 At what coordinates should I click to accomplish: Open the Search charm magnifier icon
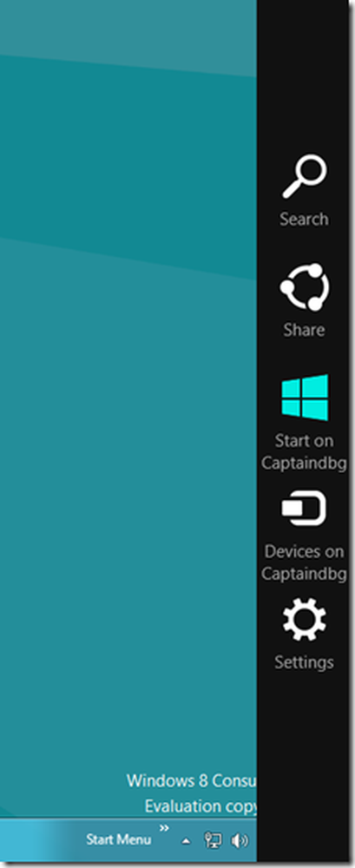coord(305,176)
